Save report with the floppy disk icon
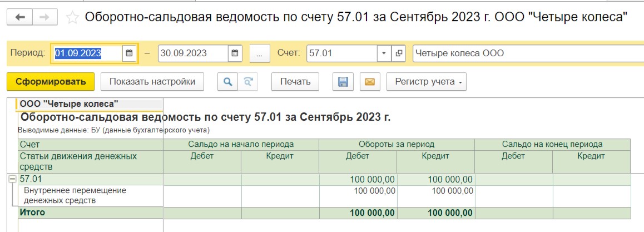The image size is (644, 232). (x=343, y=81)
